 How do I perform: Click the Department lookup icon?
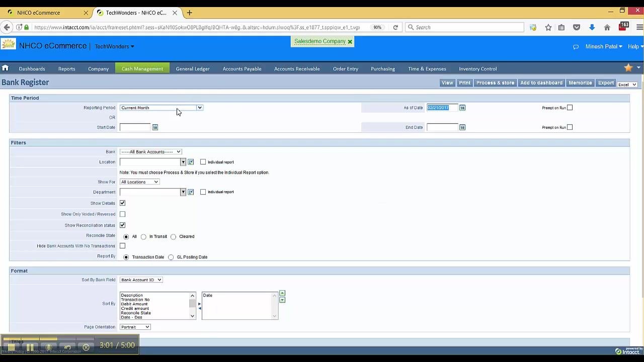pos(191,192)
